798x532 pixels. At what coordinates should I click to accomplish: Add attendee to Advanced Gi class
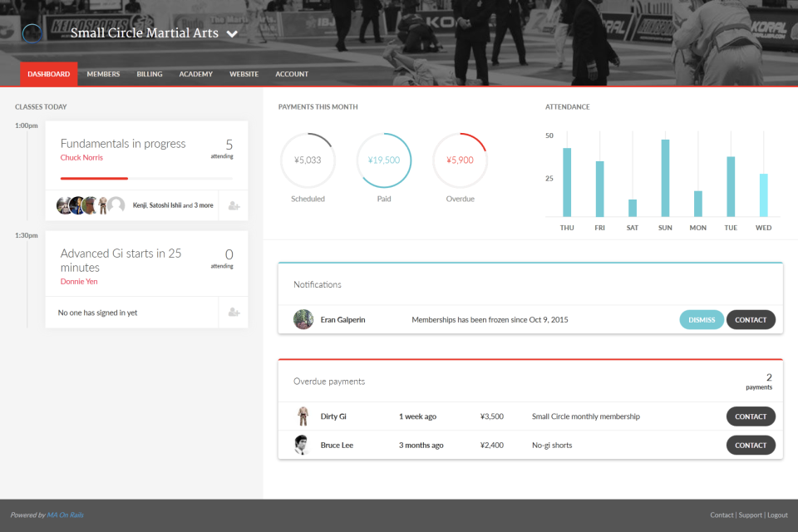pyautogui.click(x=234, y=312)
